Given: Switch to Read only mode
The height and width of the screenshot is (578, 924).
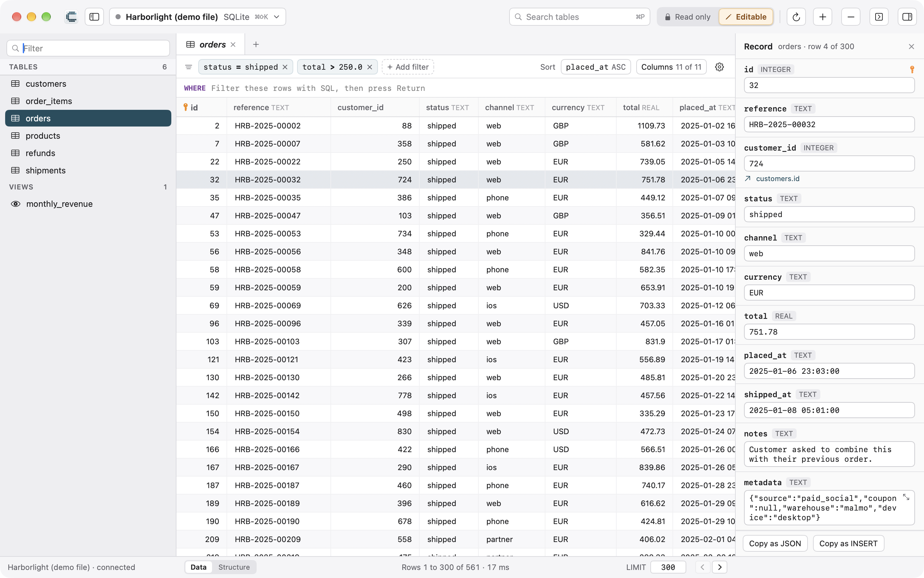Looking at the screenshot, I should (688, 17).
